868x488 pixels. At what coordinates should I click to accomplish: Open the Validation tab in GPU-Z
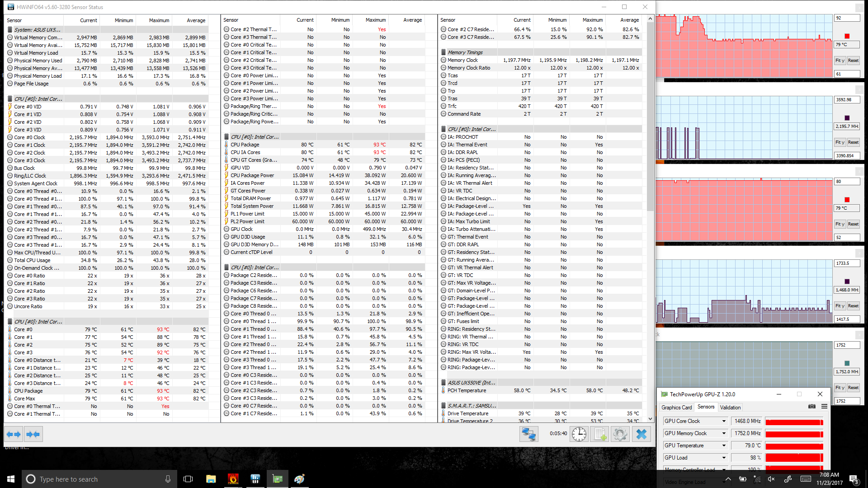(730, 407)
